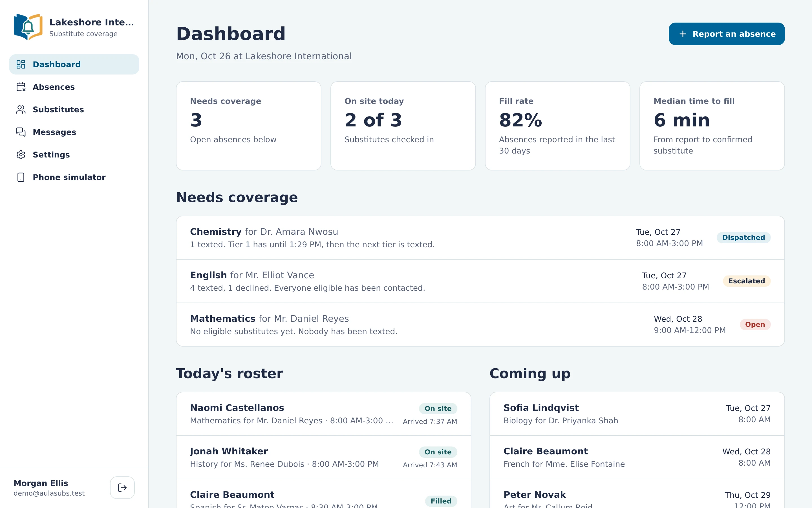Screen dimensions: 812x508
Task: Click the Substitutes people icon
Action: pyautogui.click(x=21, y=110)
